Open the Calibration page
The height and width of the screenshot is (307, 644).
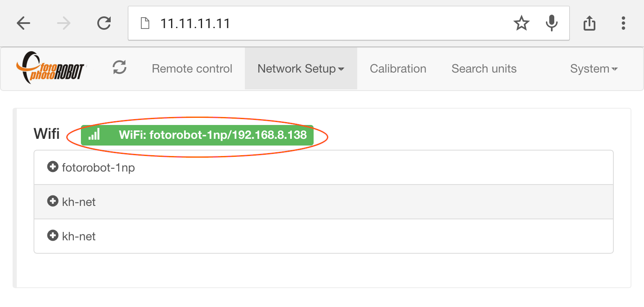point(398,68)
